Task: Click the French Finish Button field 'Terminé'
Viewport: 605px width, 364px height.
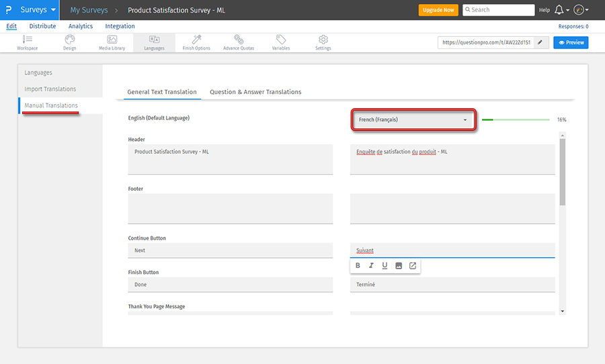Action: (452, 285)
